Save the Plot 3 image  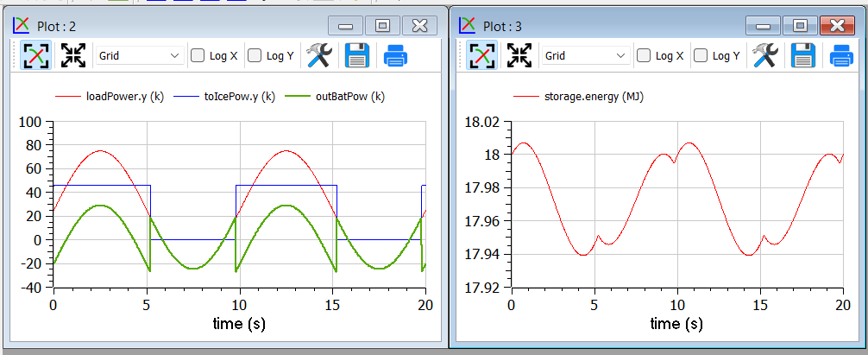[x=803, y=56]
